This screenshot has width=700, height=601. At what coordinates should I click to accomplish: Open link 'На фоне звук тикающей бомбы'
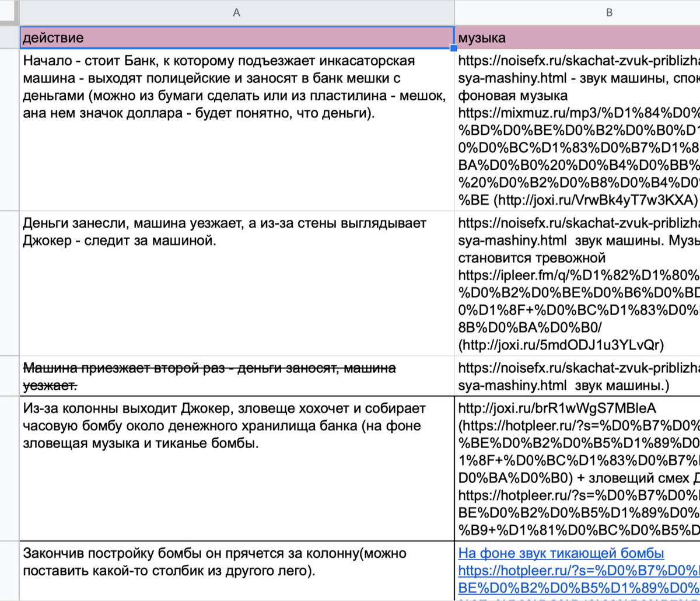pyautogui.click(x=561, y=553)
